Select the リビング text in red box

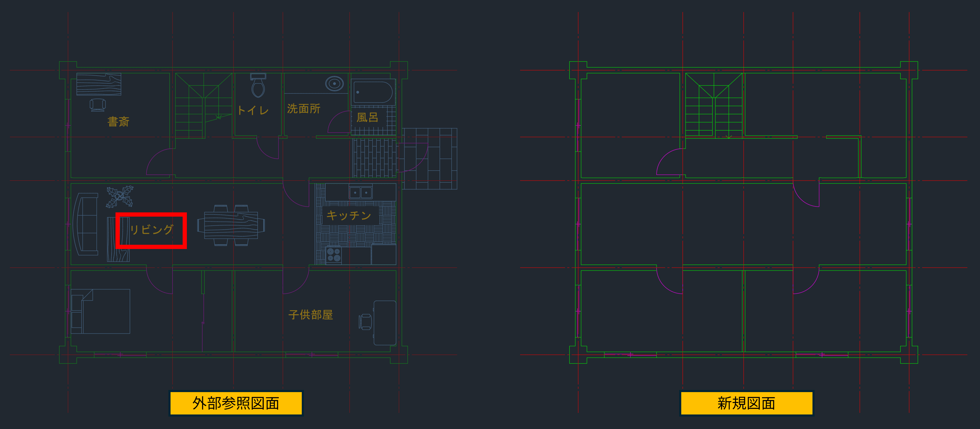pyautogui.click(x=152, y=230)
